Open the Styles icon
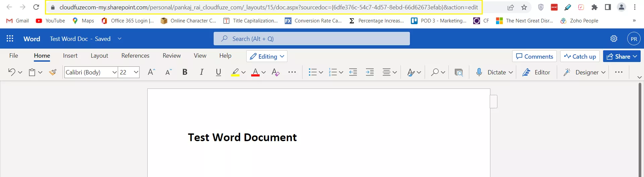The height and width of the screenshot is (177, 644). click(411, 72)
